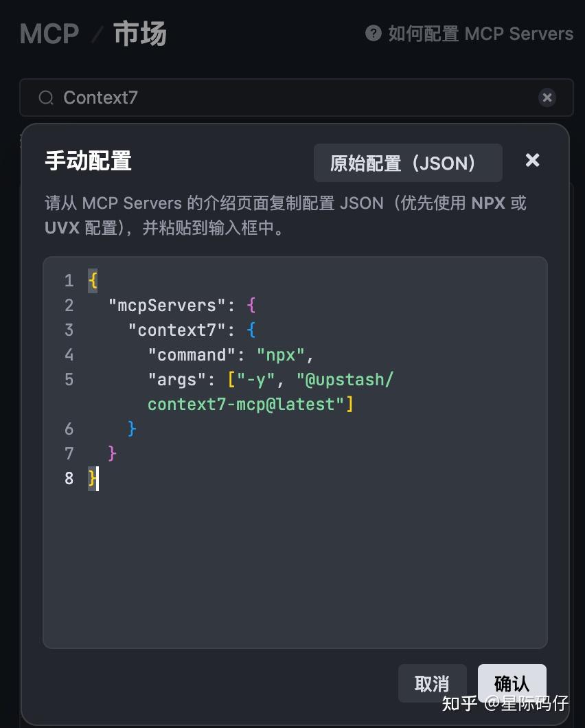585x728 pixels.
Task: Click the help question-mark icon
Action: [371, 33]
